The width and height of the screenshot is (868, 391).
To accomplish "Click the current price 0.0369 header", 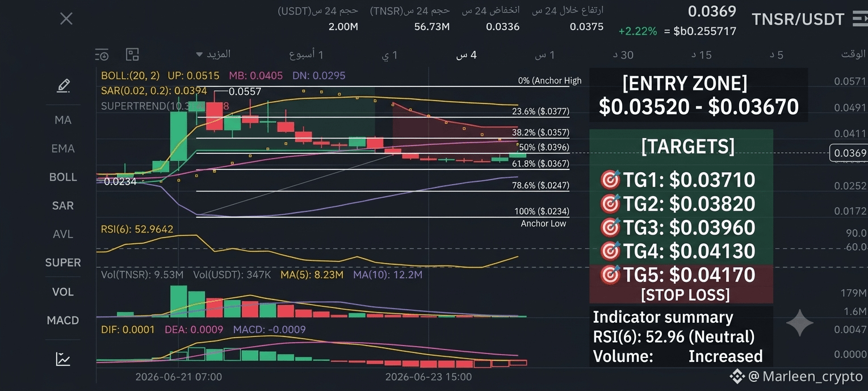I will click(x=712, y=11).
